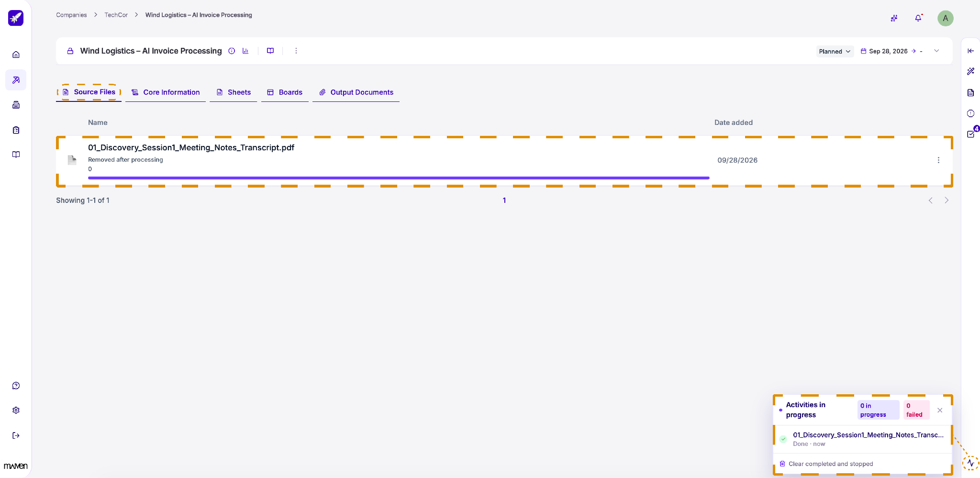The width and height of the screenshot is (980, 478).
Task: Open row options for the Transcript.pdf file
Action: tap(938, 160)
